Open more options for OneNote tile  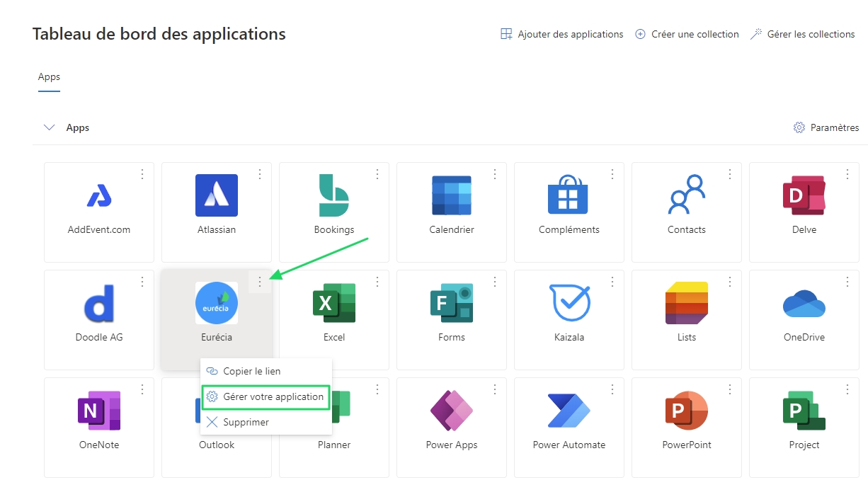pyautogui.click(x=142, y=389)
